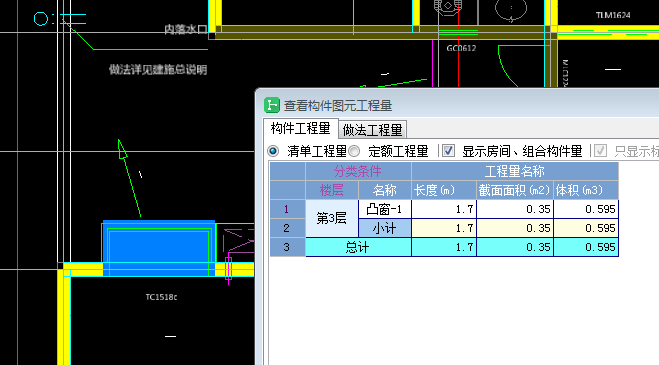
Task: Click the 总计 length value 1.7
Action: [x=444, y=247]
